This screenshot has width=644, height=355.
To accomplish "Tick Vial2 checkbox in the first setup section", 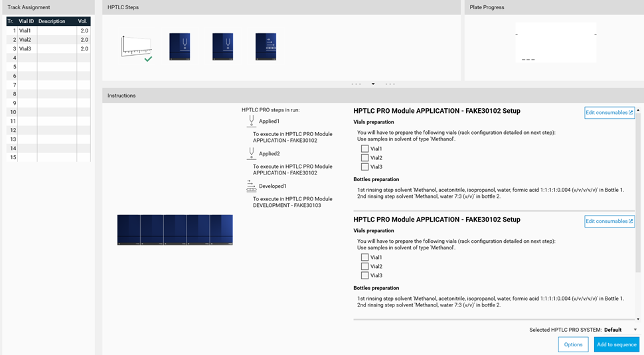I will coord(364,158).
